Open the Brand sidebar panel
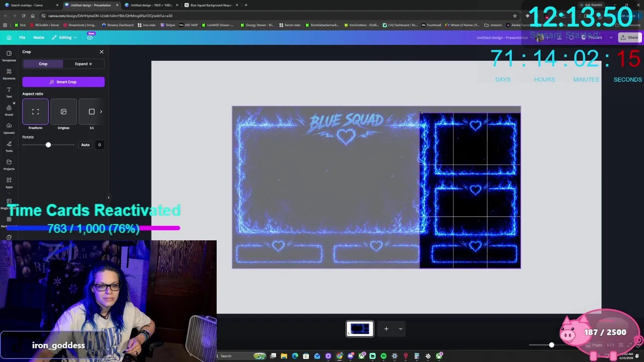This screenshot has height=362, width=644. pyautogui.click(x=9, y=110)
